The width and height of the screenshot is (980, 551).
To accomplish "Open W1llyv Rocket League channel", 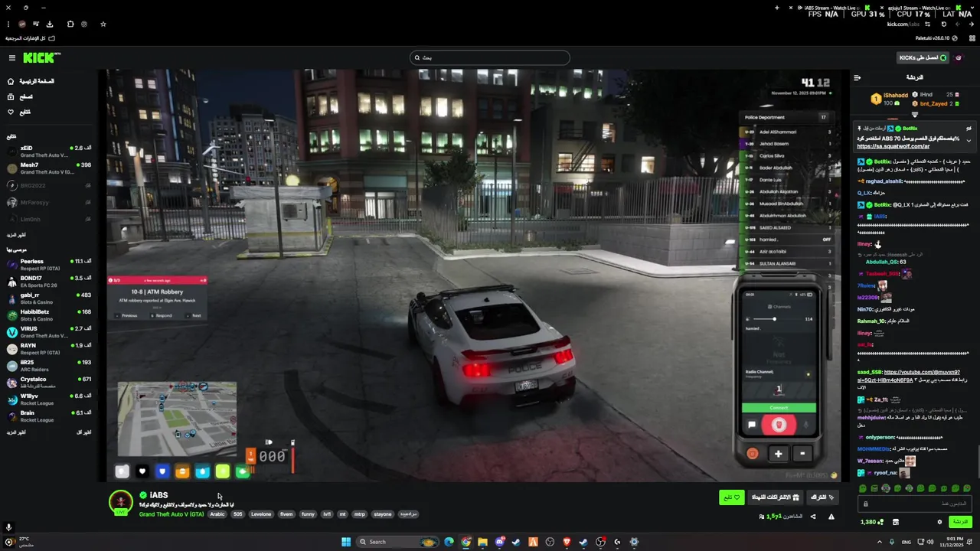I will [49, 399].
